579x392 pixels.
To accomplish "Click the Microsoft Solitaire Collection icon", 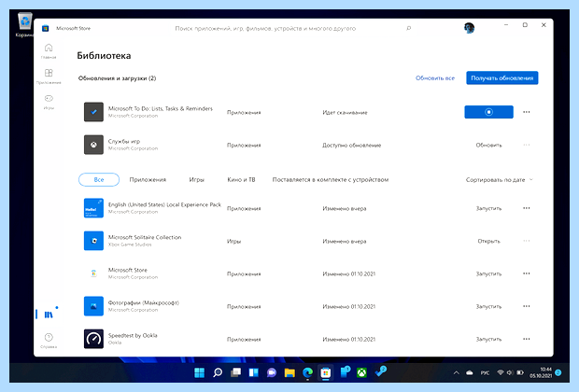I will coord(93,241).
